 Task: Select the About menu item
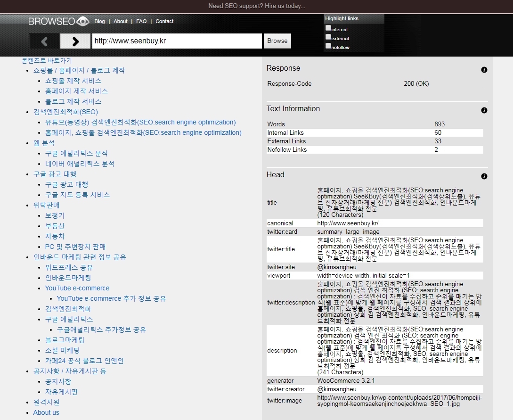click(121, 21)
